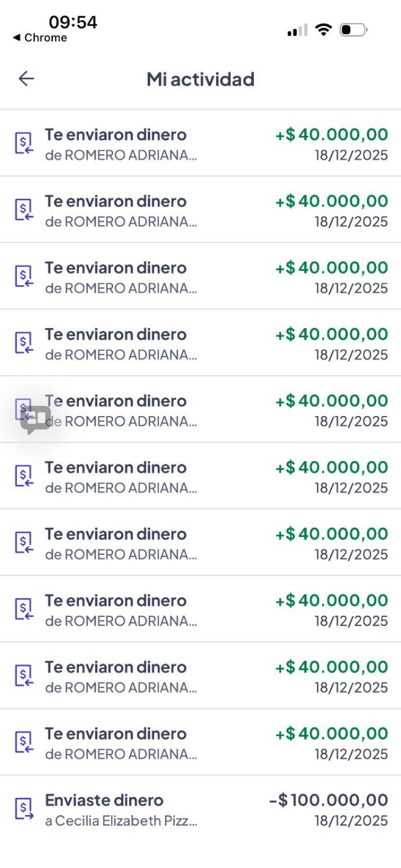401x868 pixels.
Task: Tap the date under the -$100.000,00 amount
Action: (351, 821)
